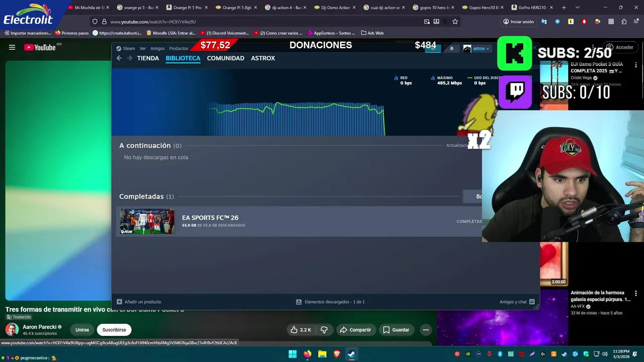Open Windows Start menu
Viewport: 644px width, 362px height.
click(x=292, y=354)
